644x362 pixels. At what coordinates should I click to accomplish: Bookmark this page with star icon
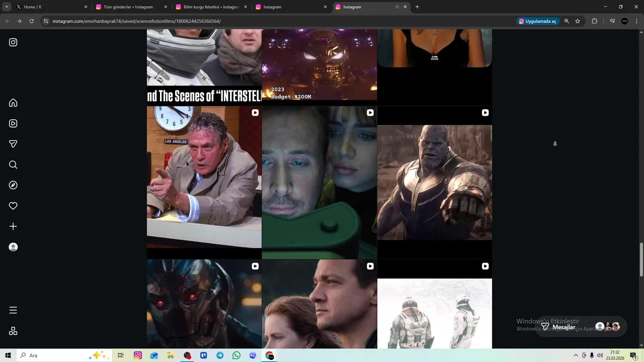pos(578,21)
